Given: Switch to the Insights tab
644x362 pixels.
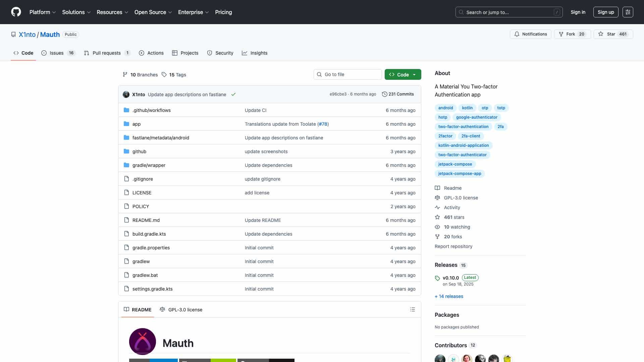Looking at the screenshot, I should 255,53.
